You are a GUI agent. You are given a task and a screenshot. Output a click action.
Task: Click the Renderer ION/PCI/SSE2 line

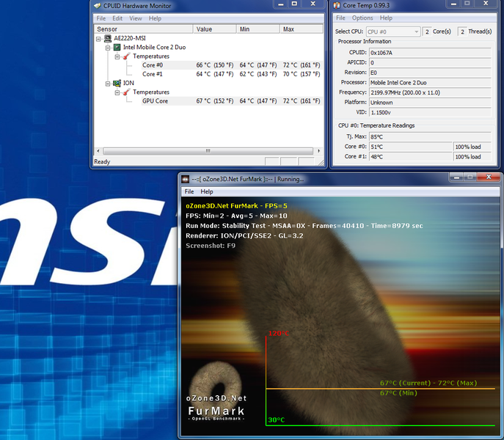pyautogui.click(x=244, y=235)
